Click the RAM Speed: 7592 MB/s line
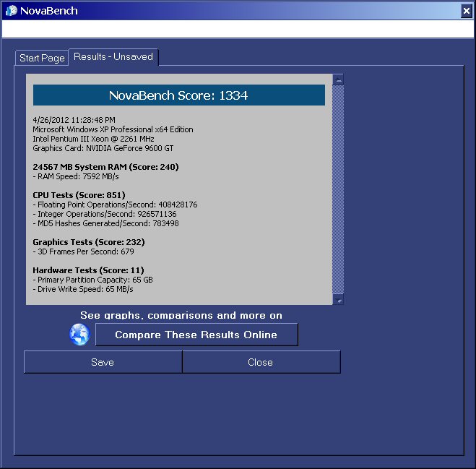This screenshot has height=469, width=476. click(76, 176)
